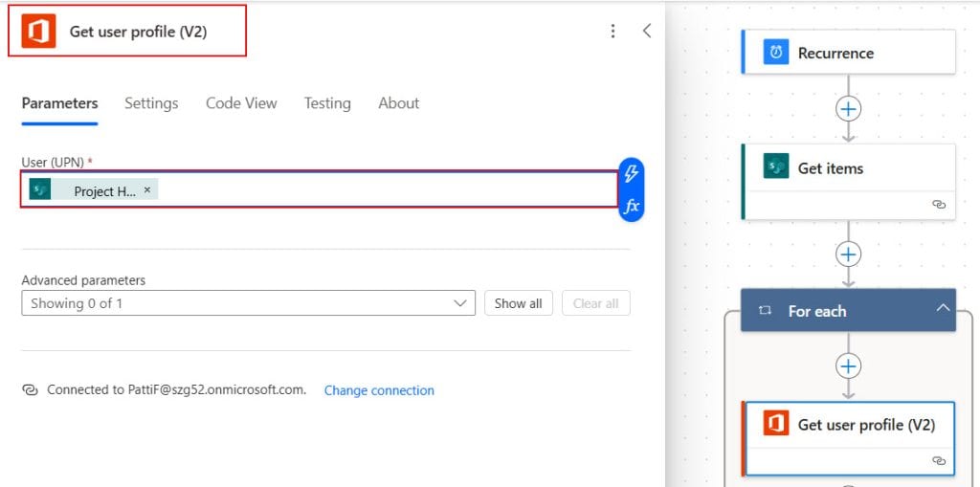This screenshot has width=980, height=487.
Task: Open the fx expression editor
Action: coord(632,206)
